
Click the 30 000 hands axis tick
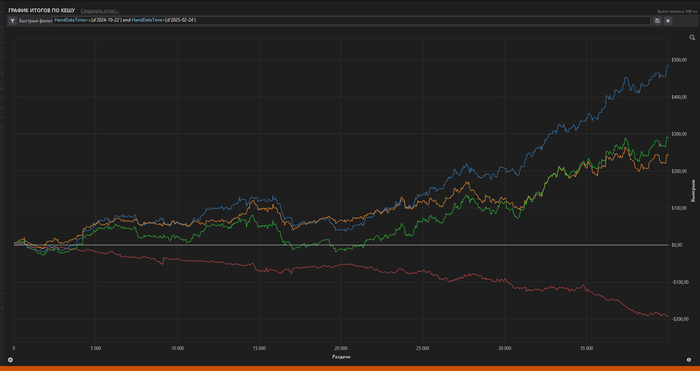click(504, 348)
